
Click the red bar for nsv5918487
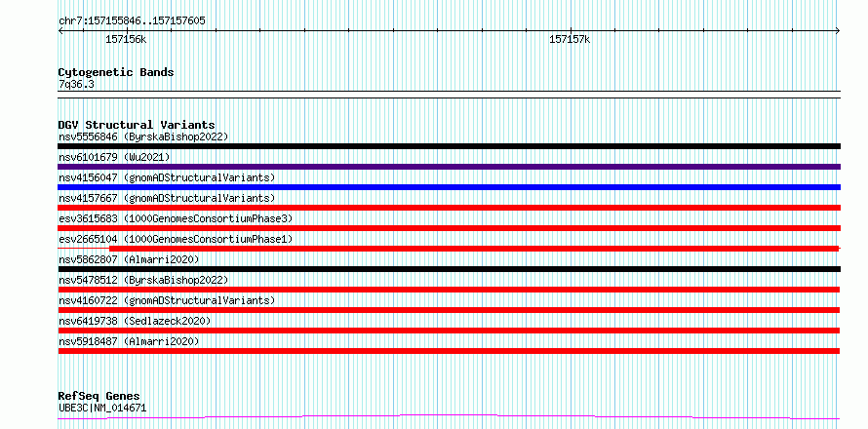click(x=449, y=351)
